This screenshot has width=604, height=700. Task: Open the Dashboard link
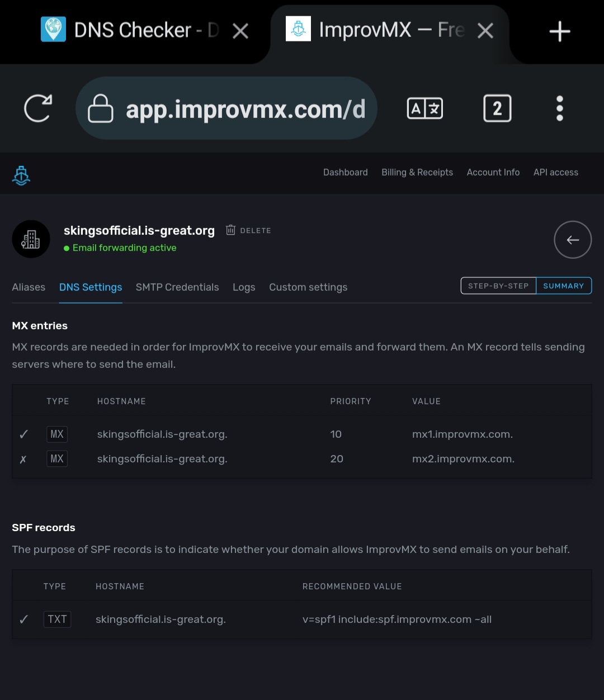[346, 172]
